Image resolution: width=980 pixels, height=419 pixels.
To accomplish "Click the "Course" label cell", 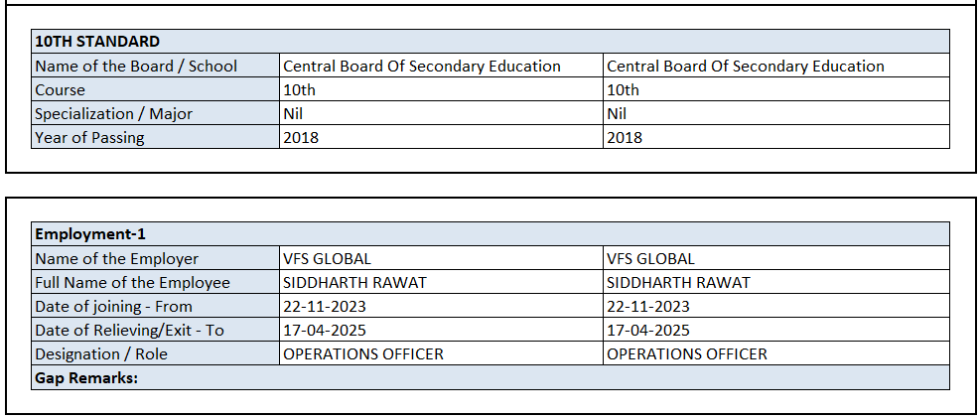I will coord(61,89).
